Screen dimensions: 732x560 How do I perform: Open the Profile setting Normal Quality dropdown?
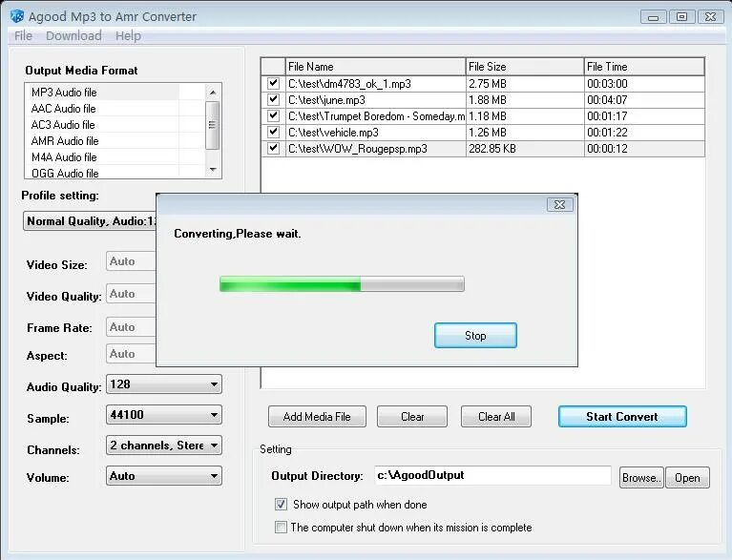(x=90, y=221)
